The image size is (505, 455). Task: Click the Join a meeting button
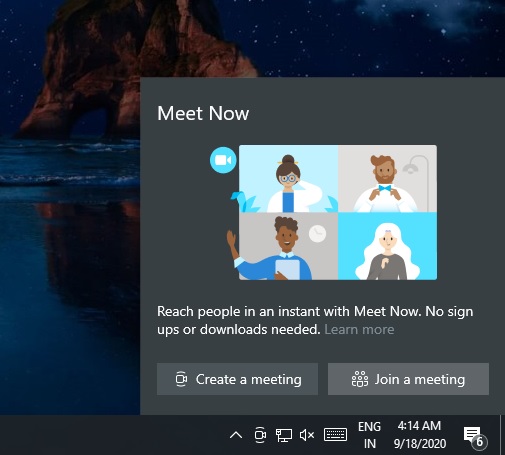408,379
